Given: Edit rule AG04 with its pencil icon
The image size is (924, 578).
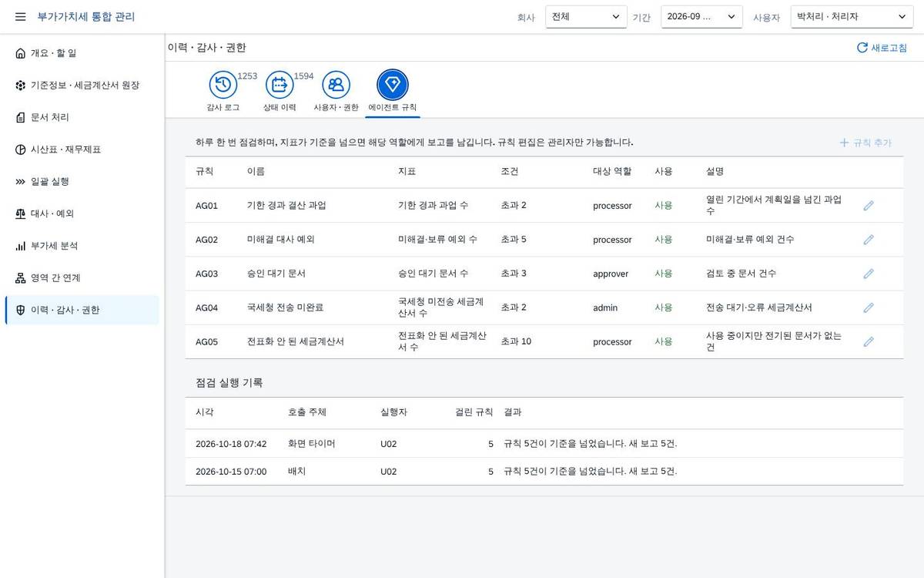Looking at the screenshot, I should [869, 307].
